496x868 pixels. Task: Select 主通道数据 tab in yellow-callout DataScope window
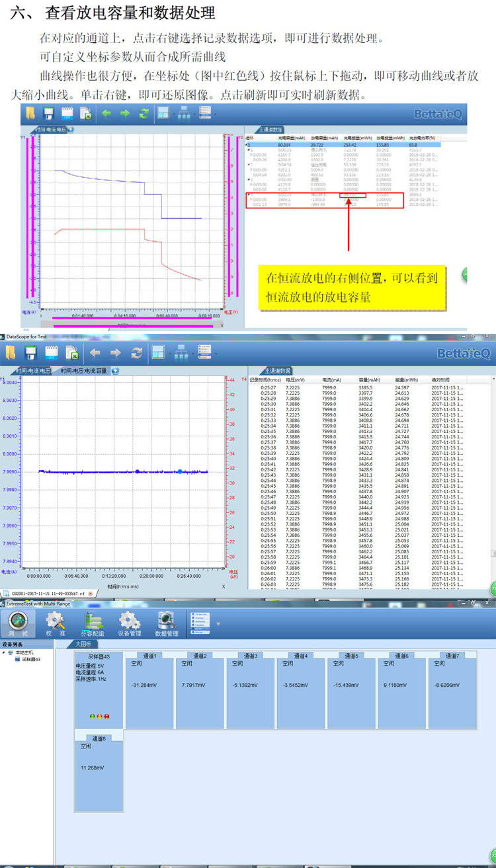270,130
